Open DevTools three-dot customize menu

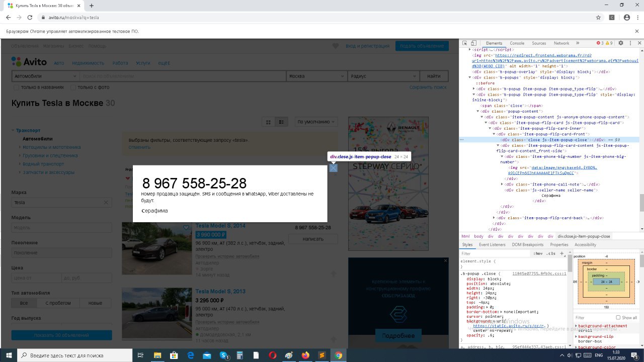point(630,43)
